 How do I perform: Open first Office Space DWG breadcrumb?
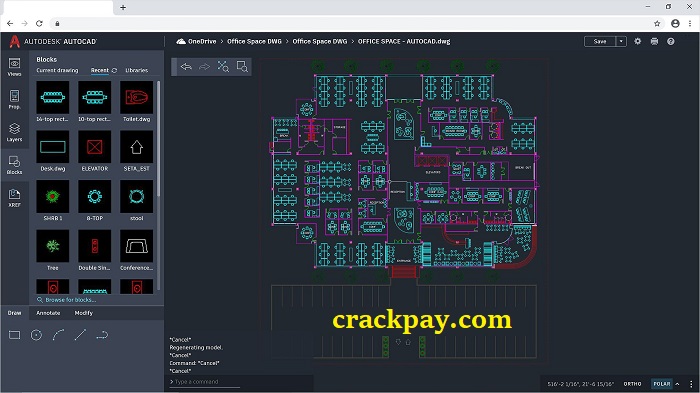[x=254, y=41]
